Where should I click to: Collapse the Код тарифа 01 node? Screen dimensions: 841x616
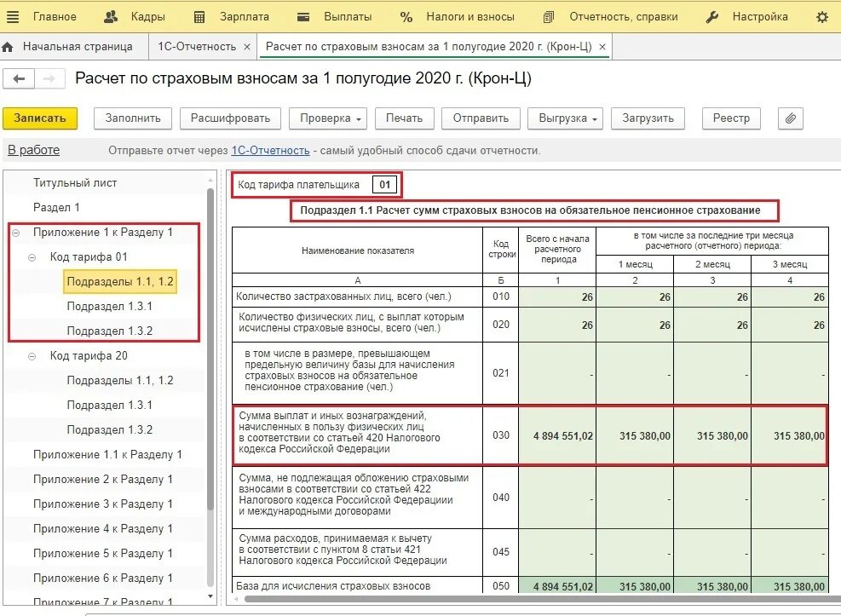pos(32,257)
